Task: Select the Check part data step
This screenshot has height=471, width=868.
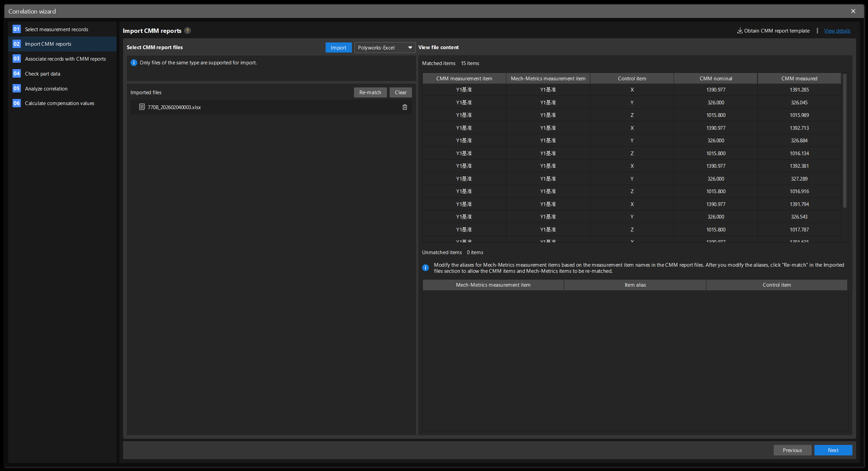Action: coord(43,74)
